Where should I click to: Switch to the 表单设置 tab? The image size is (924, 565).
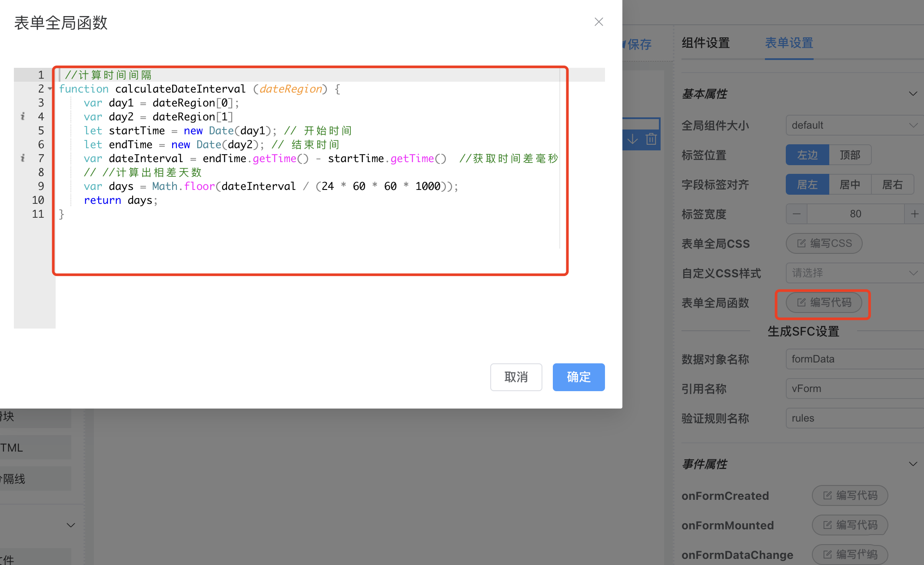[x=789, y=43]
